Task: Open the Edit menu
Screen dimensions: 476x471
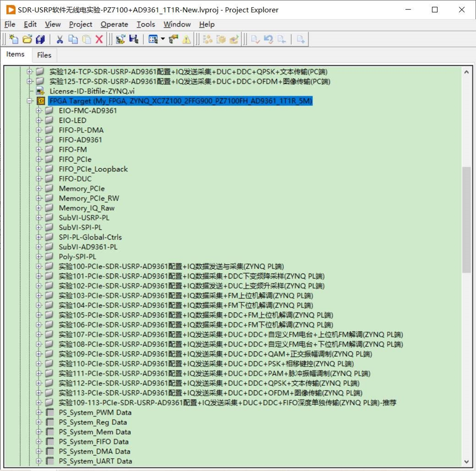Action: (x=30, y=24)
